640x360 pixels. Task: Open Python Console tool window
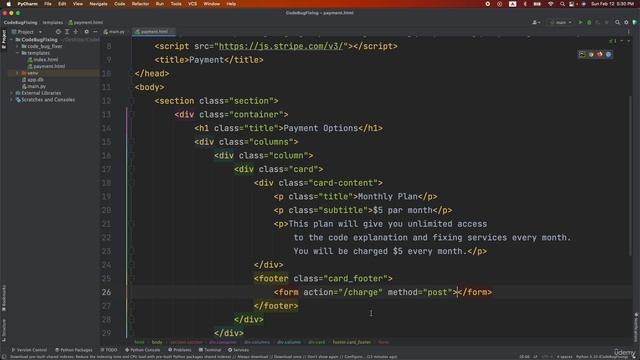142,350
